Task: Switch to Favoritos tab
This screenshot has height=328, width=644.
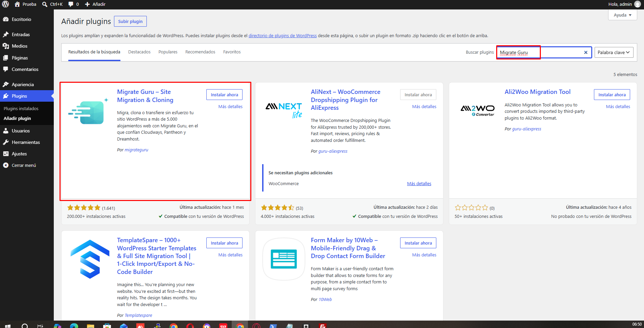Action: pyautogui.click(x=232, y=52)
